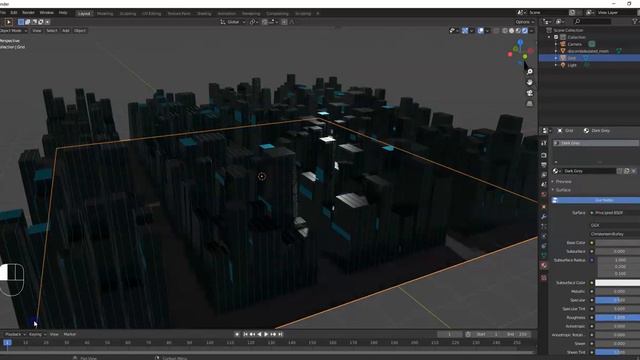Click the Use Nodes button
The width and height of the screenshot is (640, 360).
pyautogui.click(x=596, y=200)
